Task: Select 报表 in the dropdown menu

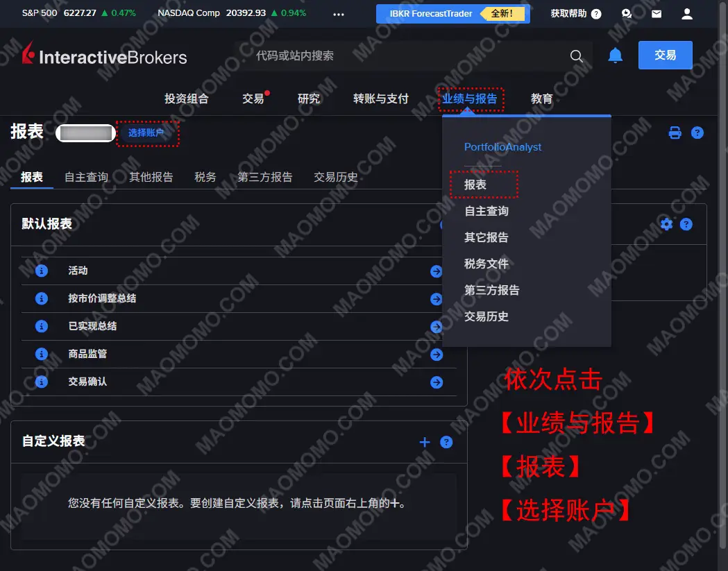Action: [475, 185]
